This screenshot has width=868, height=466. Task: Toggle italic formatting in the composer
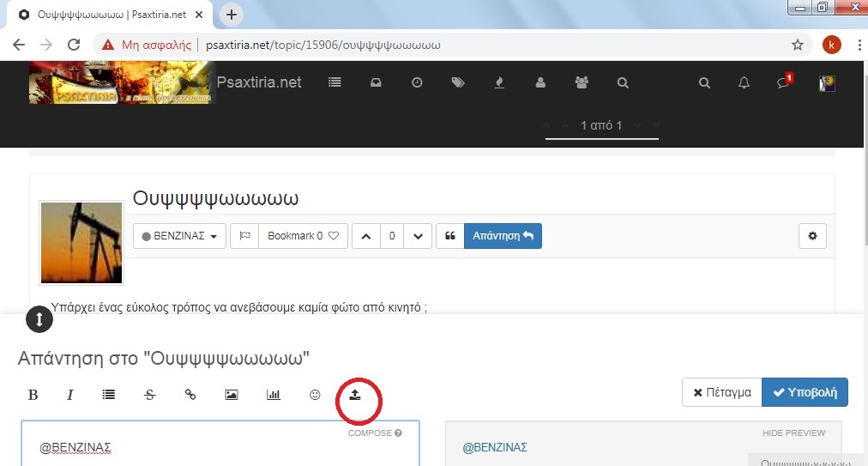[x=70, y=395]
